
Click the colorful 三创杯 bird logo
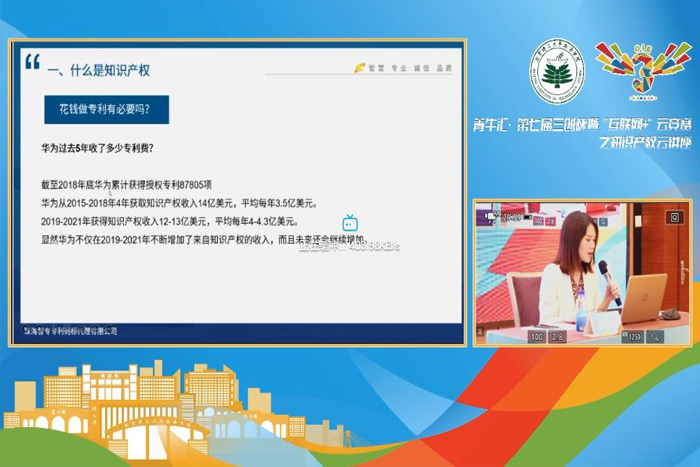[643, 70]
